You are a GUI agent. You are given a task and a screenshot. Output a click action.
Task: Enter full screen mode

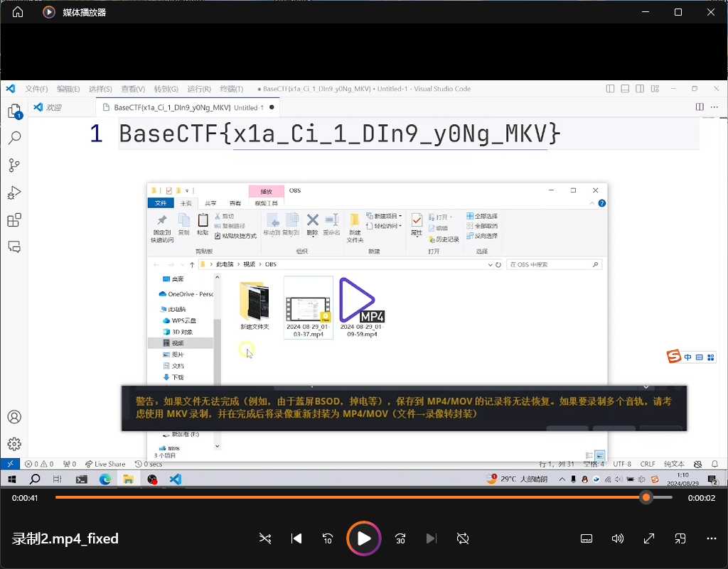649,538
